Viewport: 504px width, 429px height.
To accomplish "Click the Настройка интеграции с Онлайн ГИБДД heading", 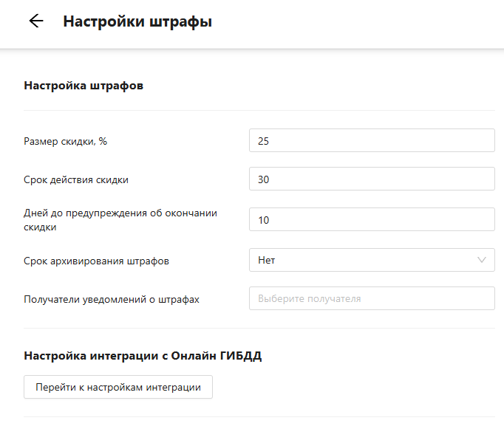I will point(143,356).
